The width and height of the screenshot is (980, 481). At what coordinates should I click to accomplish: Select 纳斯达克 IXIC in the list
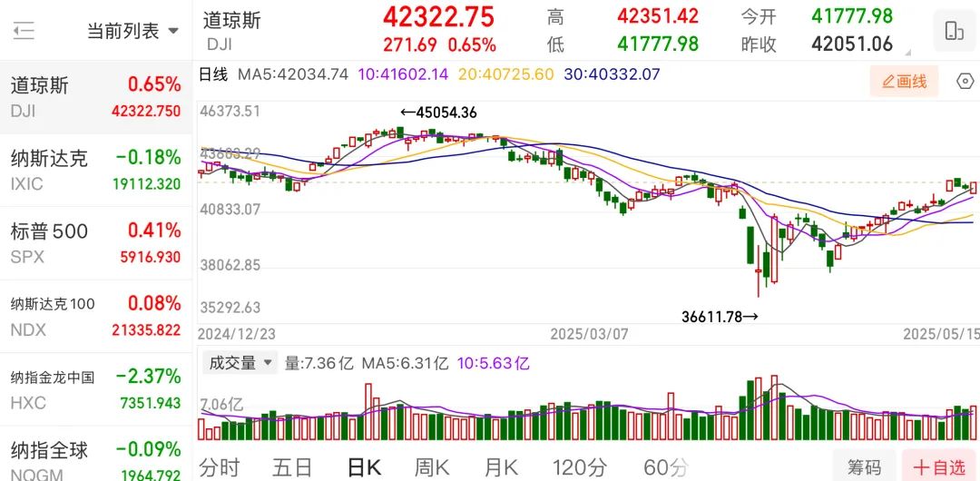point(95,170)
